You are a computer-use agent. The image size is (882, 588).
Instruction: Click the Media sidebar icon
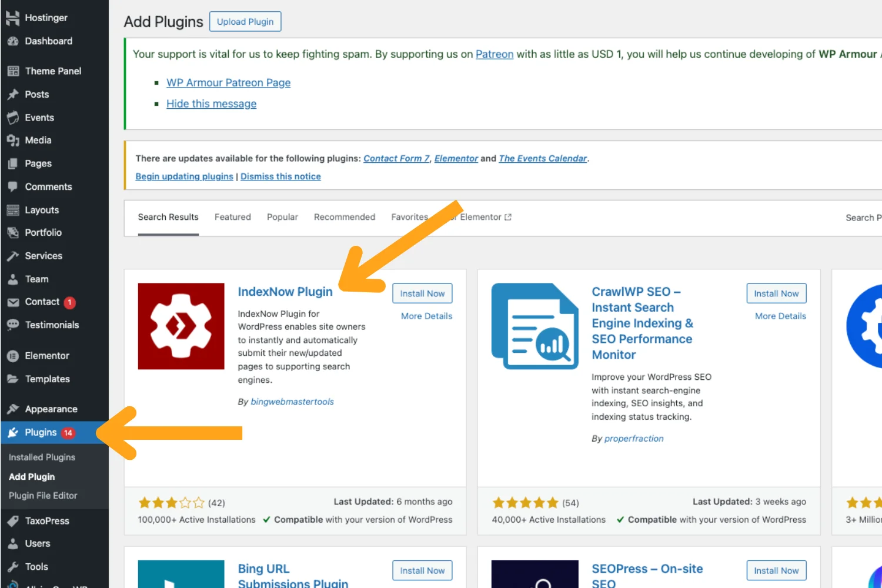click(x=13, y=140)
